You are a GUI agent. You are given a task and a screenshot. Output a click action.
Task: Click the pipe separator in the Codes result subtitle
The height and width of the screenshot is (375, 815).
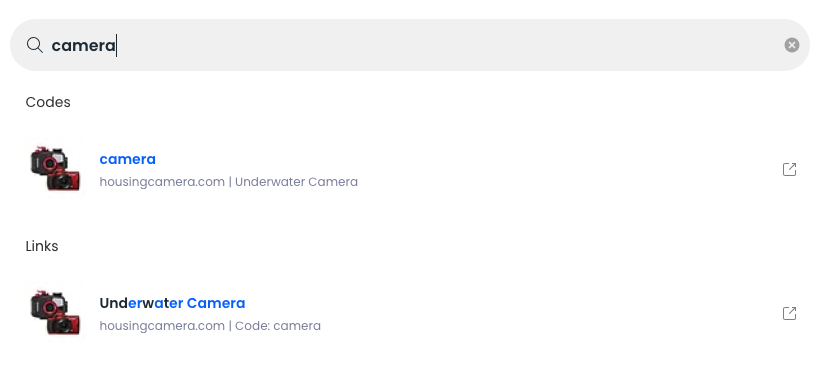[230, 182]
